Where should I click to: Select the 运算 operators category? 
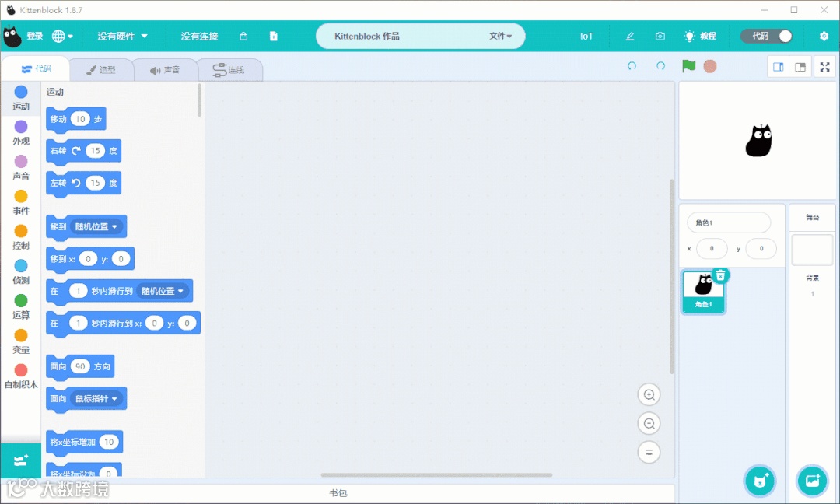21,307
